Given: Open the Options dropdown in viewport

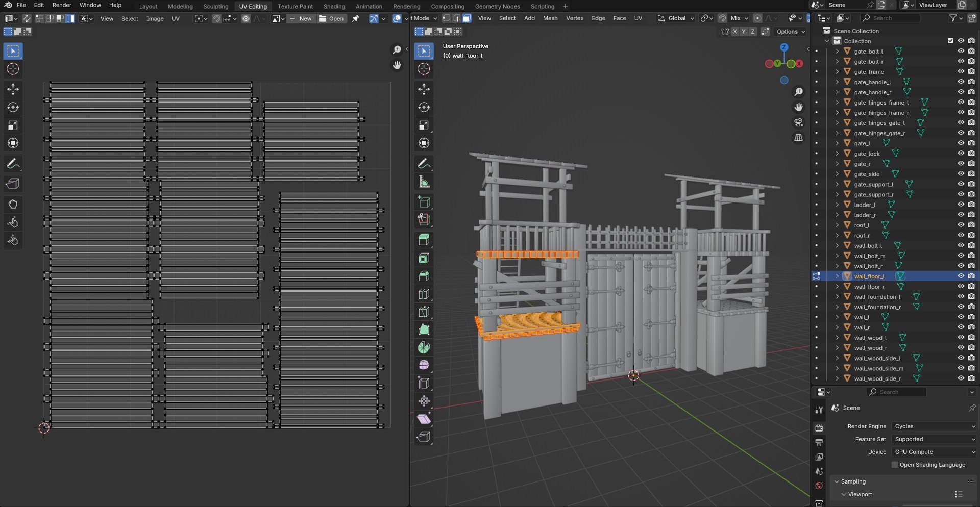Looking at the screenshot, I should [790, 32].
